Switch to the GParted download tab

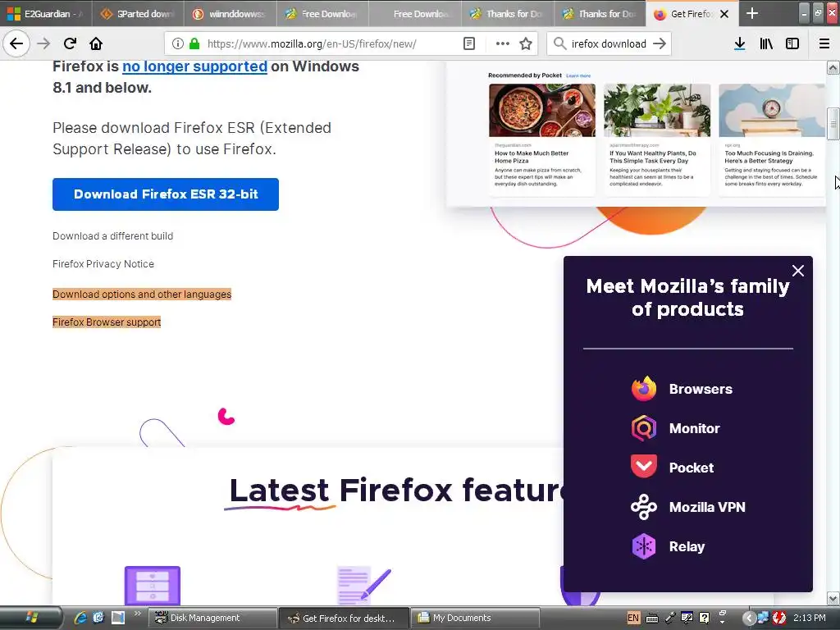[138, 14]
